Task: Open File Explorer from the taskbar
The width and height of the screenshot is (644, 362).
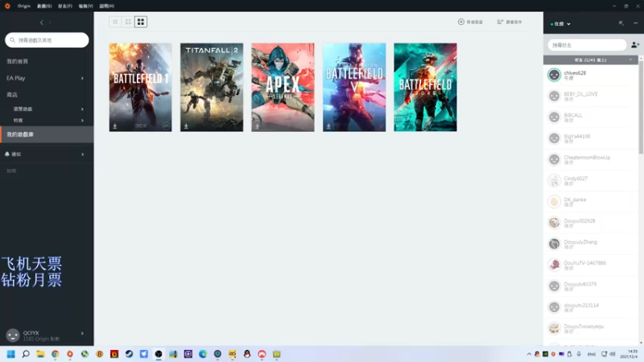Action: tap(40, 354)
